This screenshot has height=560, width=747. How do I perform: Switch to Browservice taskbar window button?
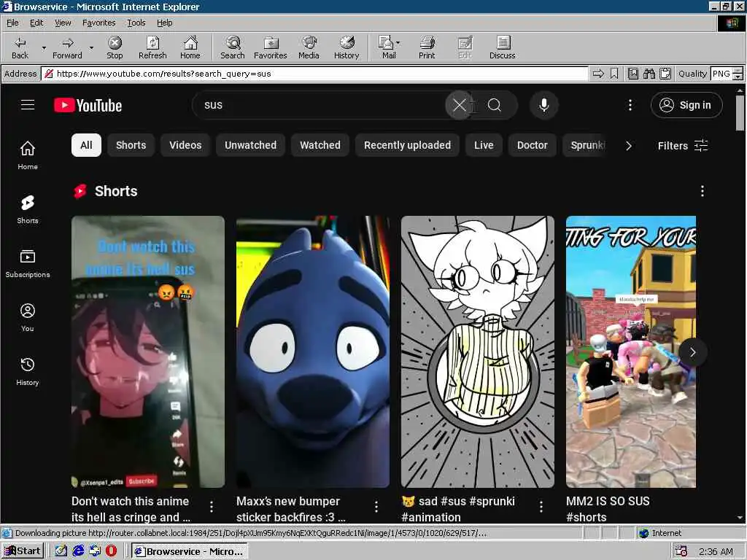pyautogui.click(x=189, y=551)
